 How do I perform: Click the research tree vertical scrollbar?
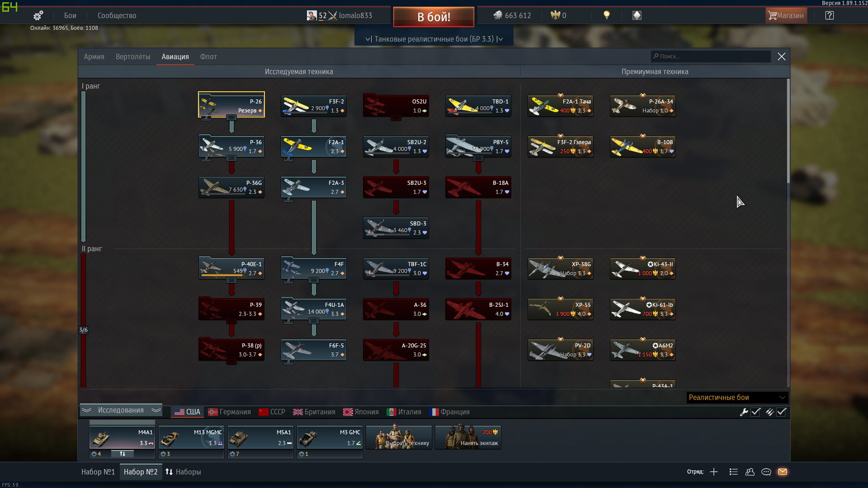pos(788,131)
